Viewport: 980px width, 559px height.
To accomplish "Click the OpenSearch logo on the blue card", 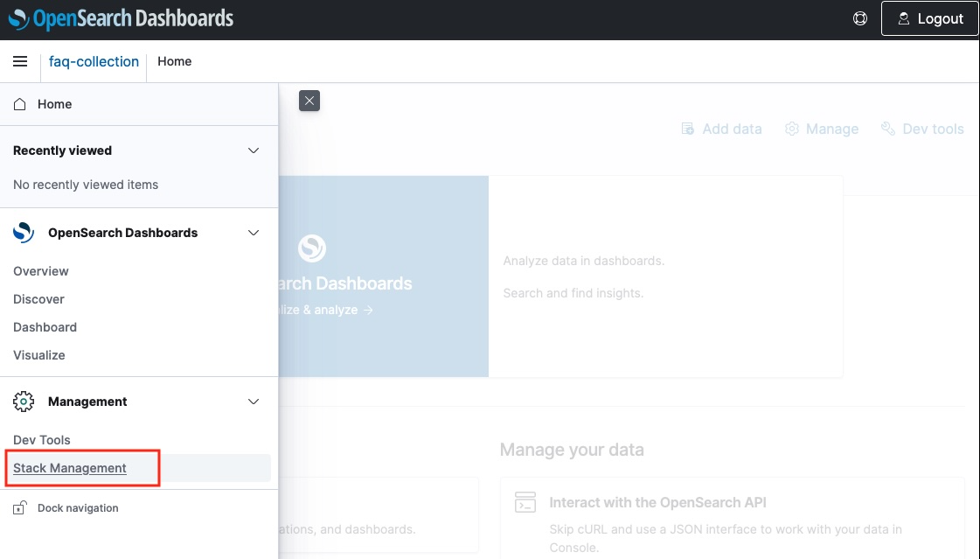I will (x=312, y=248).
